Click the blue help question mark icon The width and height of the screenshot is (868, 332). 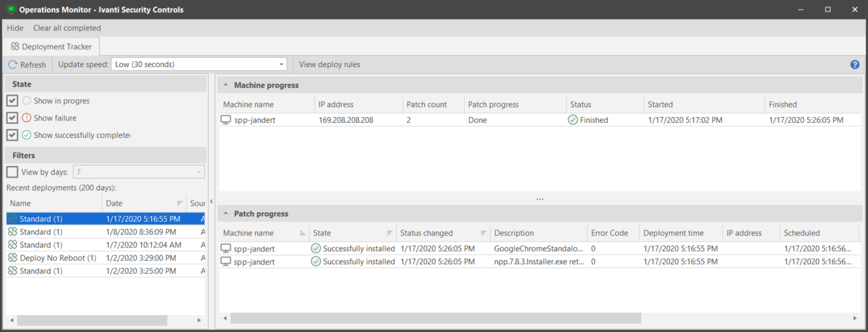pyautogui.click(x=855, y=64)
